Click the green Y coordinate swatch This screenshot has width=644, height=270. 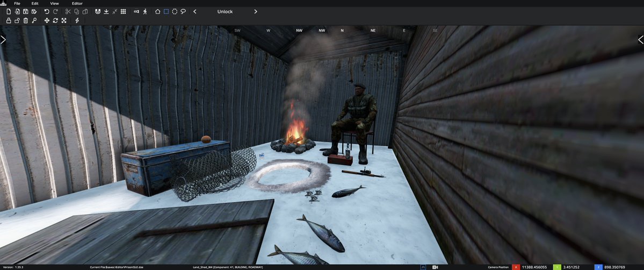[x=557, y=267]
